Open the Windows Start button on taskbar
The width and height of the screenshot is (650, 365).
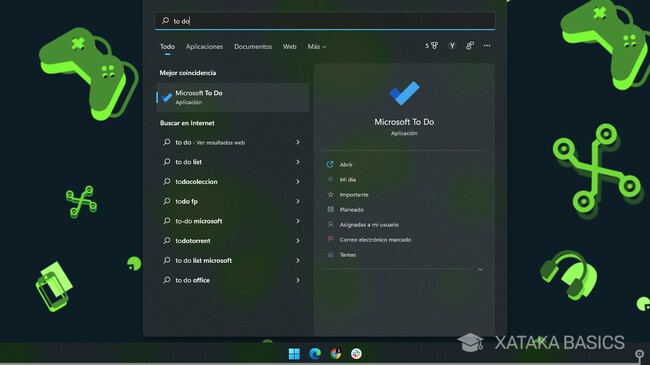pos(294,353)
